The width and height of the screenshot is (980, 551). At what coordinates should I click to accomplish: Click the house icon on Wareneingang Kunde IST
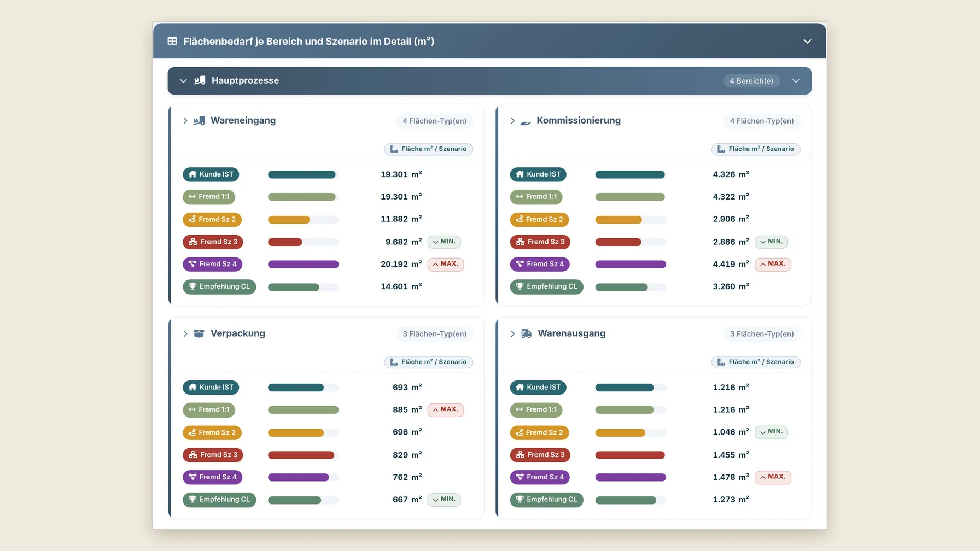(192, 174)
